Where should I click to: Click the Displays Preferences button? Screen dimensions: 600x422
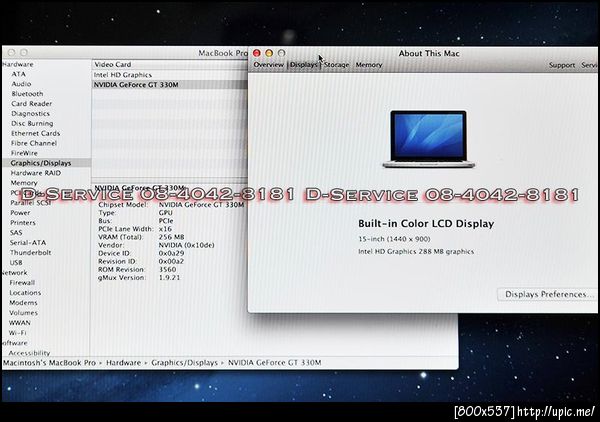549,294
